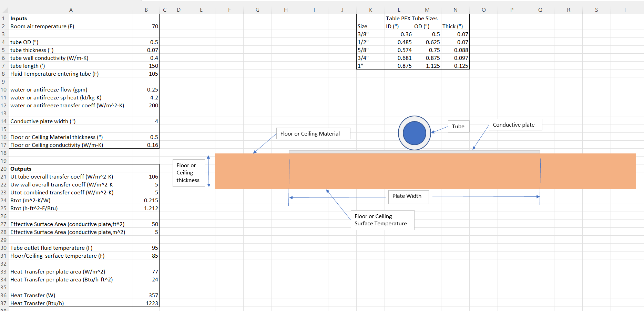This screenshot has width=644, height=311.
Task: Select the 'Floor or Ceiling thickness' text box
Action: tap(188, 173)
